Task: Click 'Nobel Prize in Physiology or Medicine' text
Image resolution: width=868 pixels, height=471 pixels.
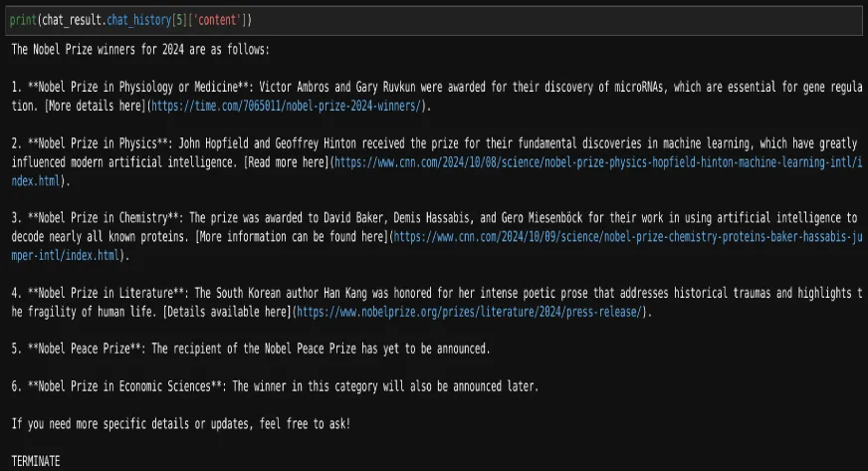Action: 138,87
